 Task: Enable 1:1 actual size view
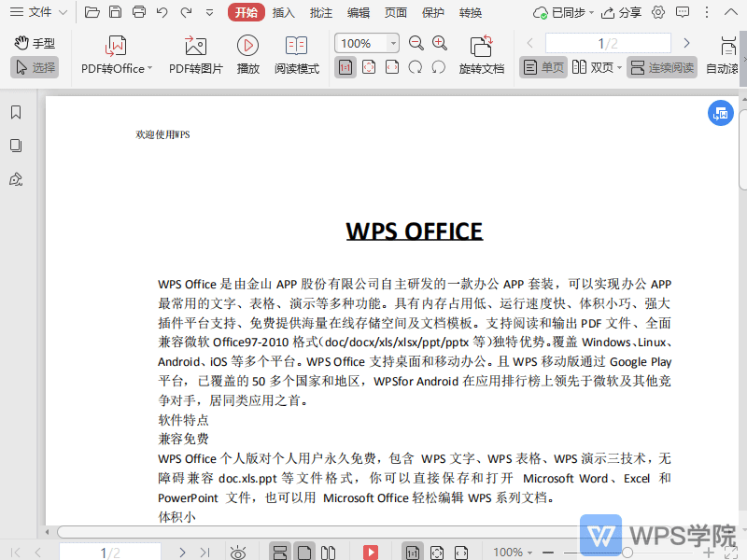(x=345, y=66)
